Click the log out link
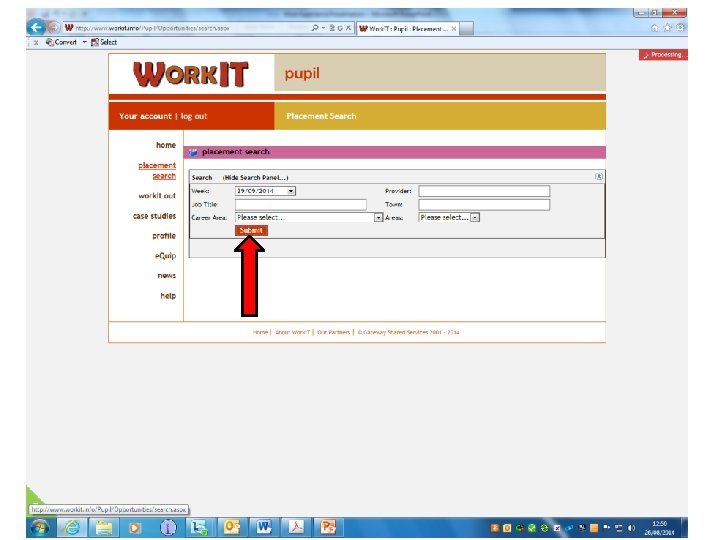 click(194, 116)
